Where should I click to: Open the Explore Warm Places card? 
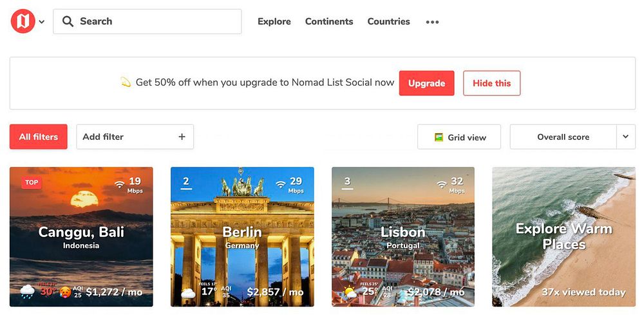563,236
